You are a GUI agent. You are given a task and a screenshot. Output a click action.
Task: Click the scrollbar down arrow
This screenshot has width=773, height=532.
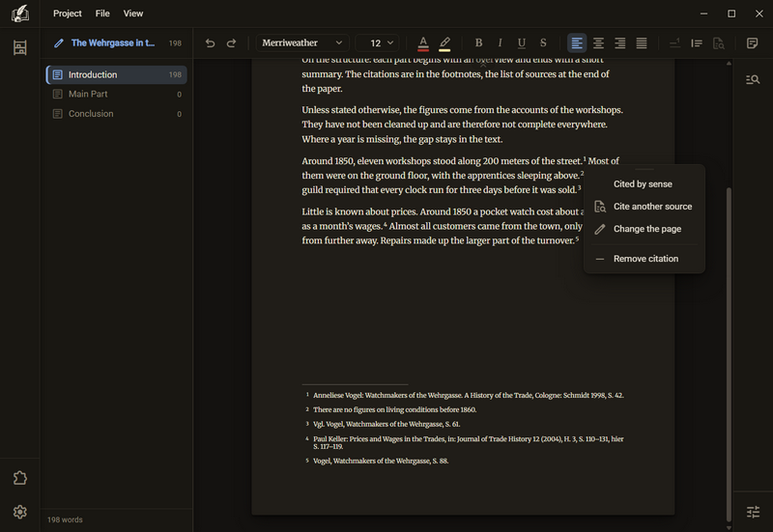click(x=729, y=527)
